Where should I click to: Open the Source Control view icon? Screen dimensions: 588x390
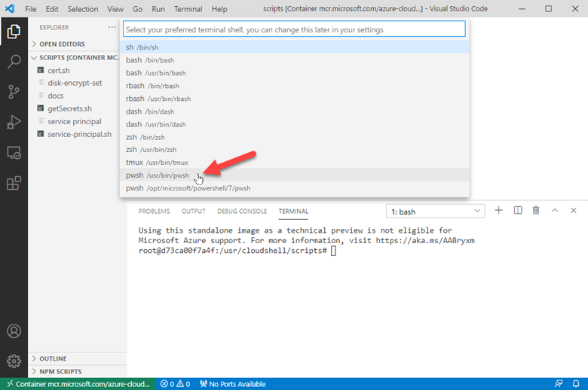pyautogui.click(x=14, y=92)
